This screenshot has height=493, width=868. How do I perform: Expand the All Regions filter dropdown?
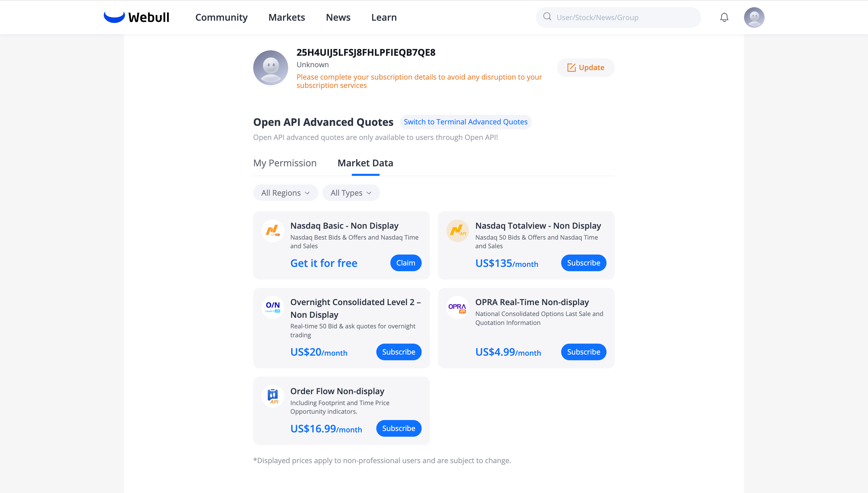(x=286, y=193)
